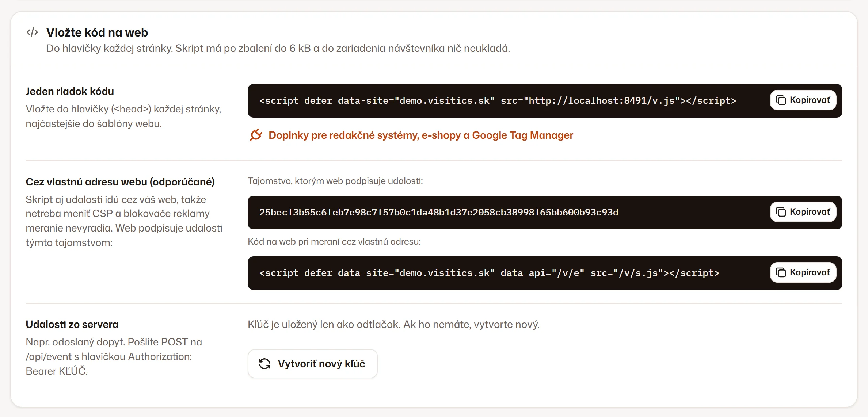Viewport: 868px width, 417px height.
Task: Click the plug icon beside Doplnky link
Action: pos(256,135)
